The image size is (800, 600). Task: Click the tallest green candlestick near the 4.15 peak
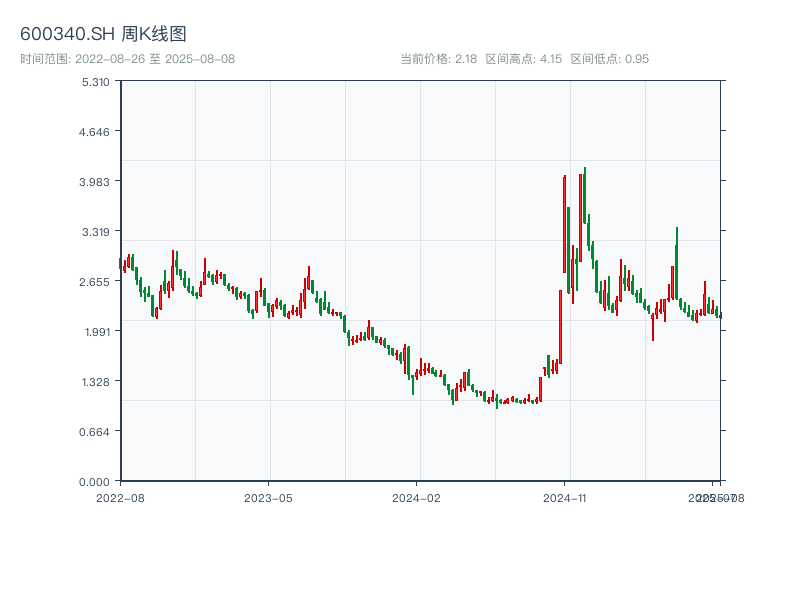[x=585, y=195]
